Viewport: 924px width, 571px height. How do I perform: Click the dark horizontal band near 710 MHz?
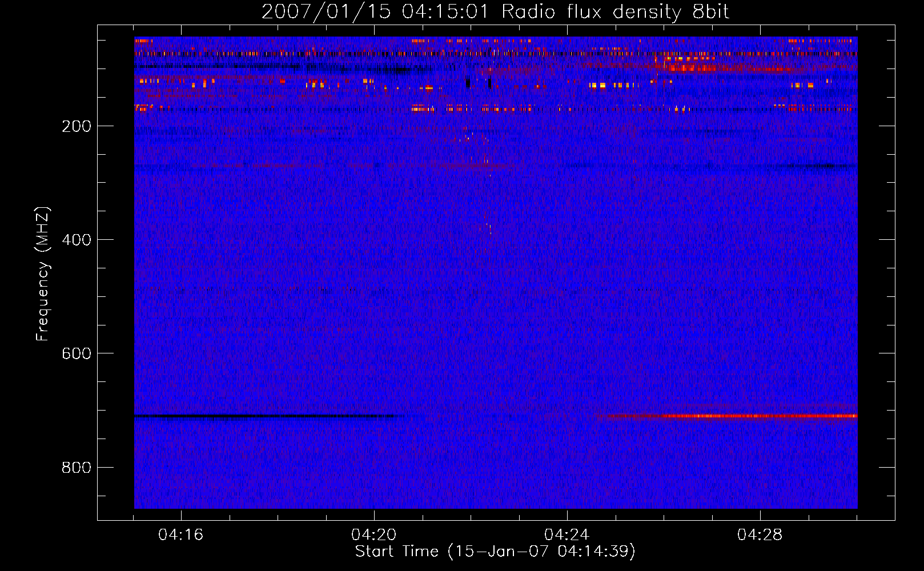pyautogui.click(x=266, y=416)
